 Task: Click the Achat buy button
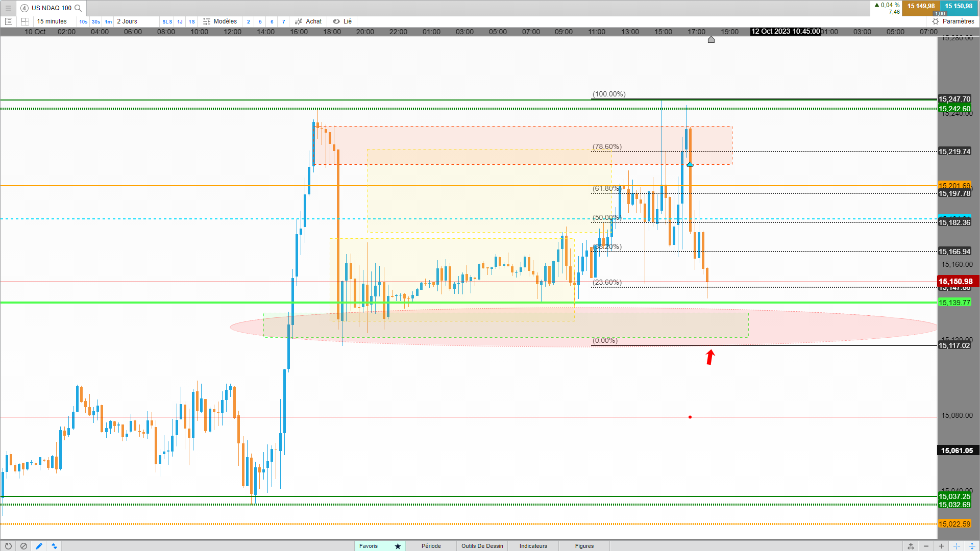pyautogui.click(x=309, y=21)
